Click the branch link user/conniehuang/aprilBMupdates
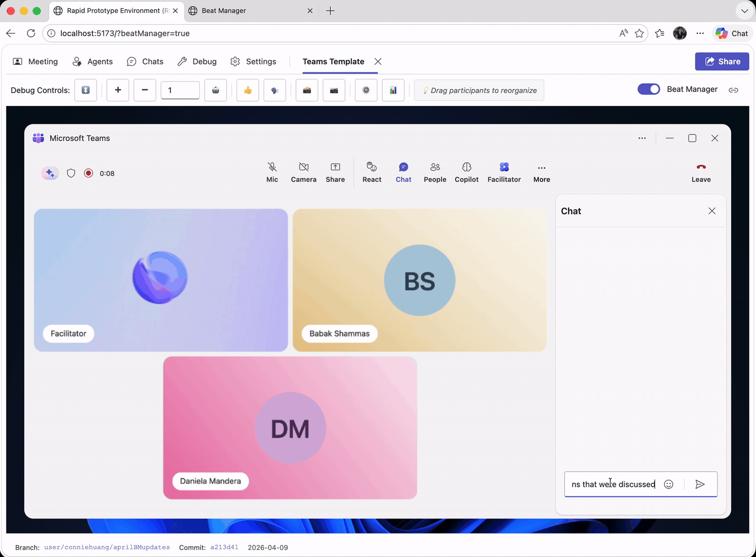Image resolution: width=756 pixels, height=557 pixels. point(107,547)
